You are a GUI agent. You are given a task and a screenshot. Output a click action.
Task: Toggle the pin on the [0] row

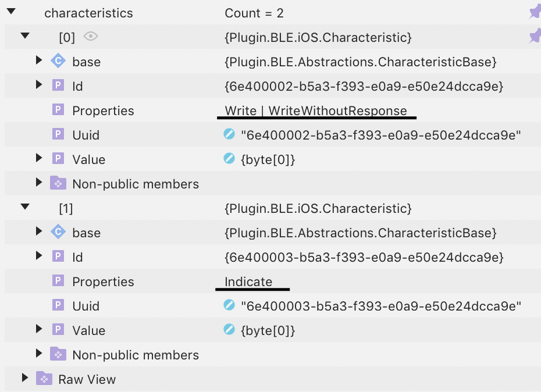[x=533, y=36]
